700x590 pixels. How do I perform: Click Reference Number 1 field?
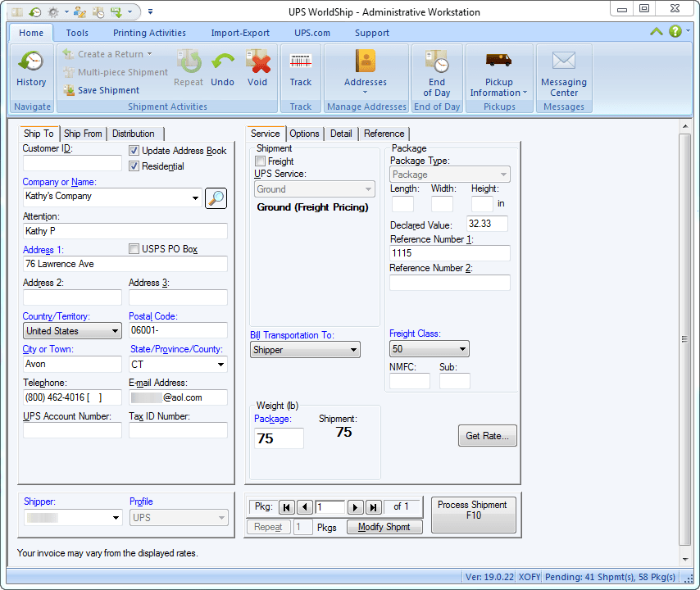coord(450,253)
